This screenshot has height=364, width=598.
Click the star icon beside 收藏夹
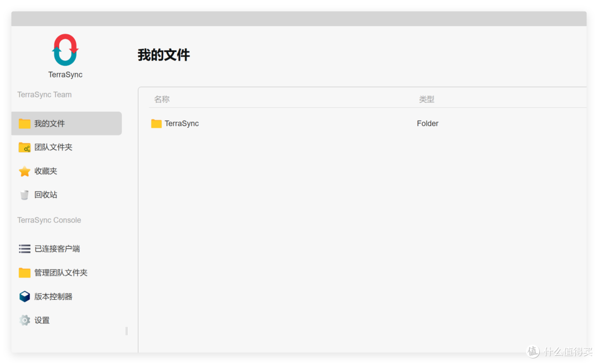tap(24, 171)
